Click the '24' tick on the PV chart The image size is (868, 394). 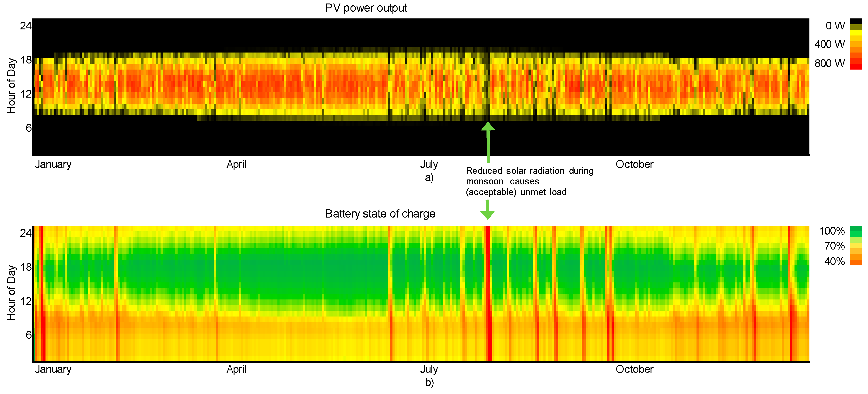(26, 26)
